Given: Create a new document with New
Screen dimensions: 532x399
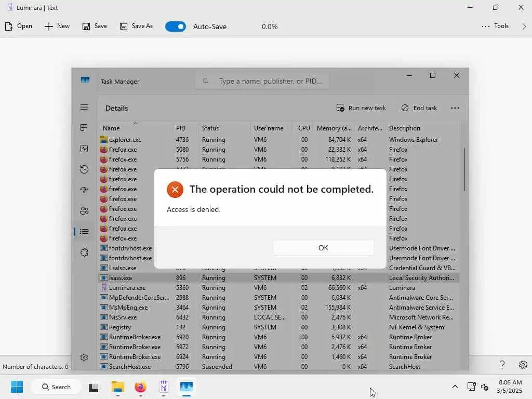Looking at the screenshot, I should tap(57, 26).
